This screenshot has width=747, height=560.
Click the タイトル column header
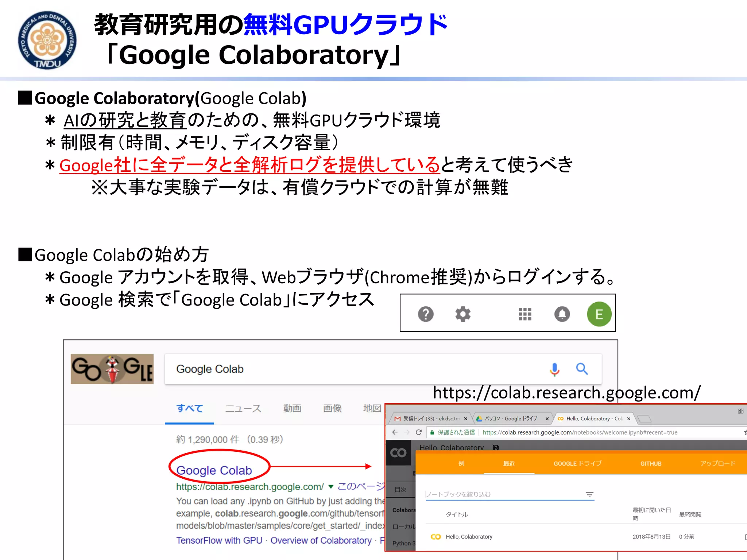click(457, 514)
